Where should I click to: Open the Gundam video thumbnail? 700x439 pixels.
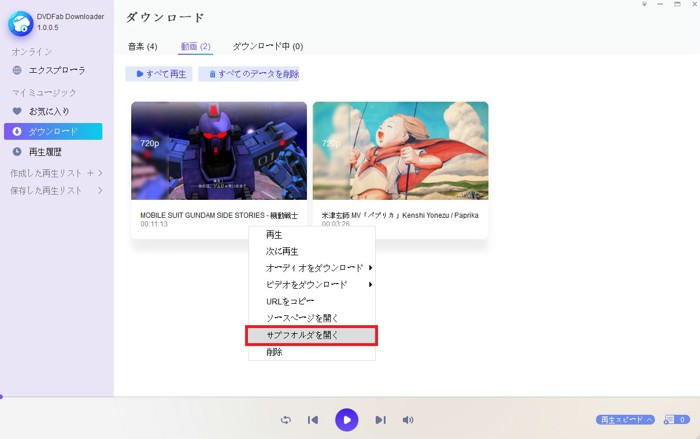tap(219, 151)
